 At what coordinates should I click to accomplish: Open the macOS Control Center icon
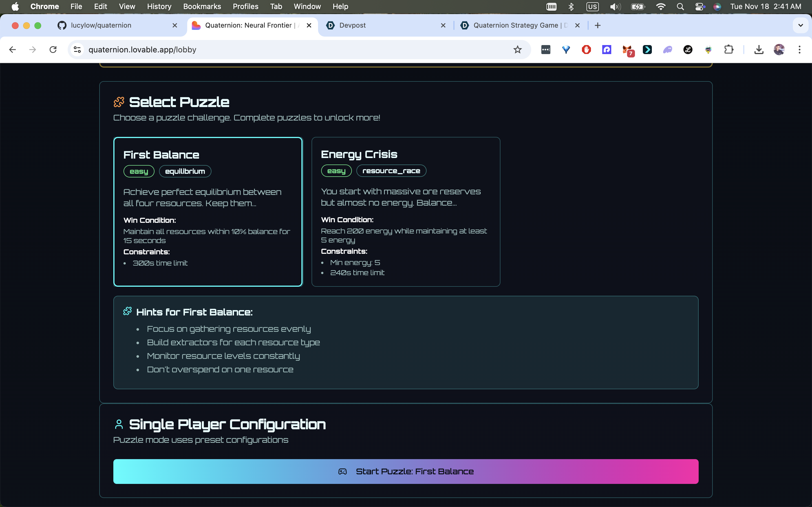(x=700, y=6)
